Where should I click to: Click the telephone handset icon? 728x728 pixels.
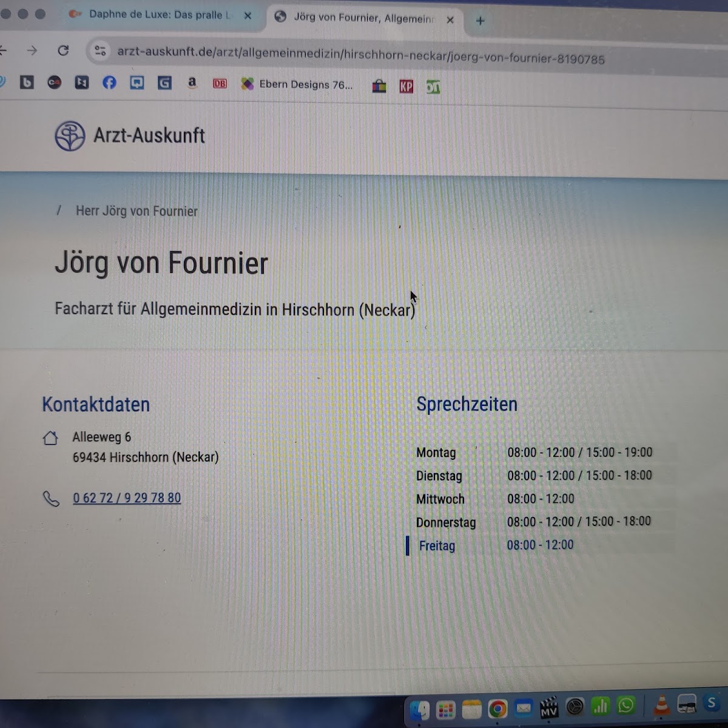point(51,499)
